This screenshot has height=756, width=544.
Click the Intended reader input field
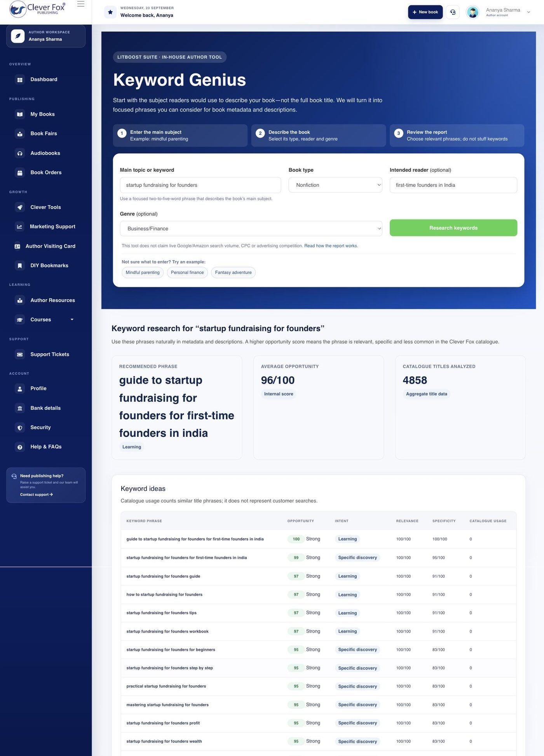[453, 185]
